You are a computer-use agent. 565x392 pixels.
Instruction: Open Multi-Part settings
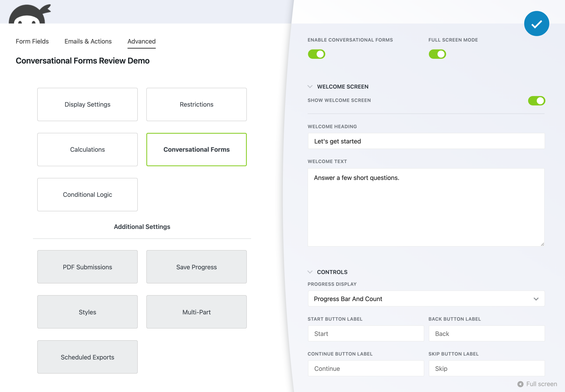pos(196,312)
